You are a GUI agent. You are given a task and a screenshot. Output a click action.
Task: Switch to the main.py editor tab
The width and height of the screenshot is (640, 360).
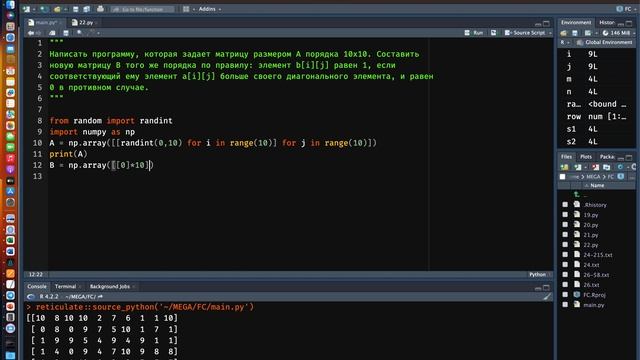point(44,22)
